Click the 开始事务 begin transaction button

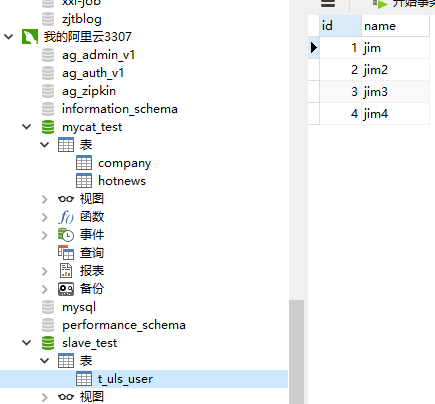point(404,4)
